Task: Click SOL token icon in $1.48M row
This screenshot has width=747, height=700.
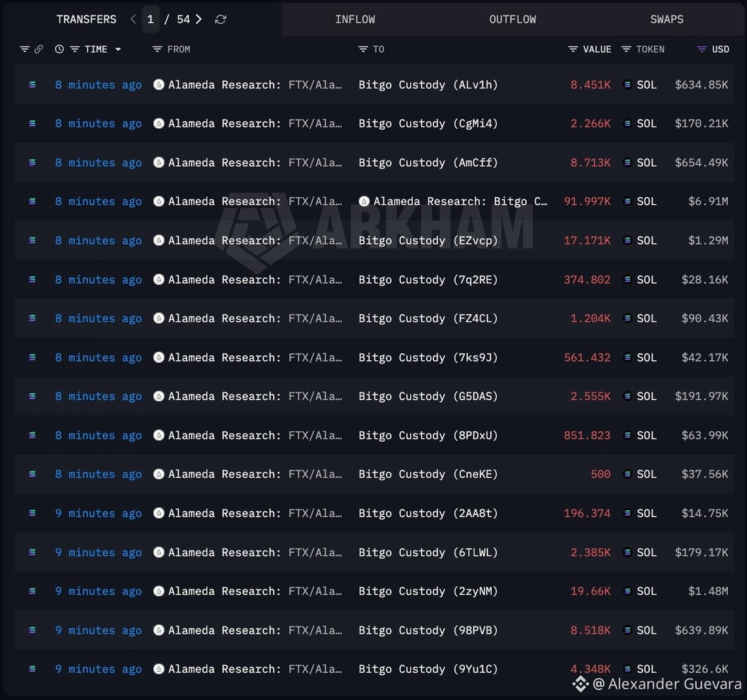Action: [x=627, y=591]
